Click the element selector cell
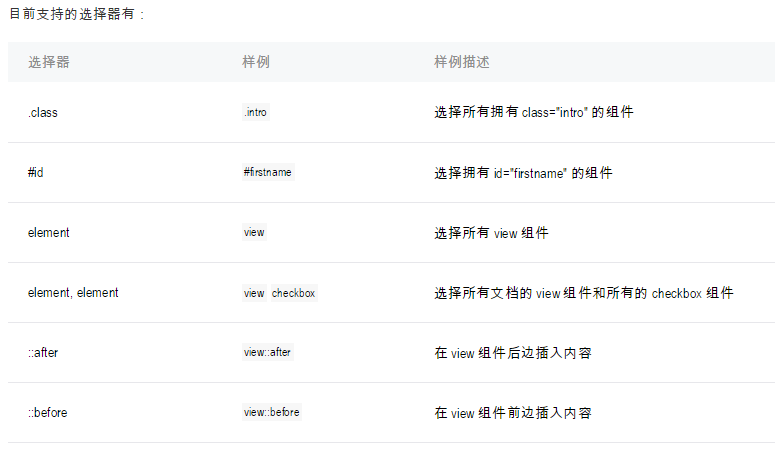Screen dimensions: 775x454 48,232
